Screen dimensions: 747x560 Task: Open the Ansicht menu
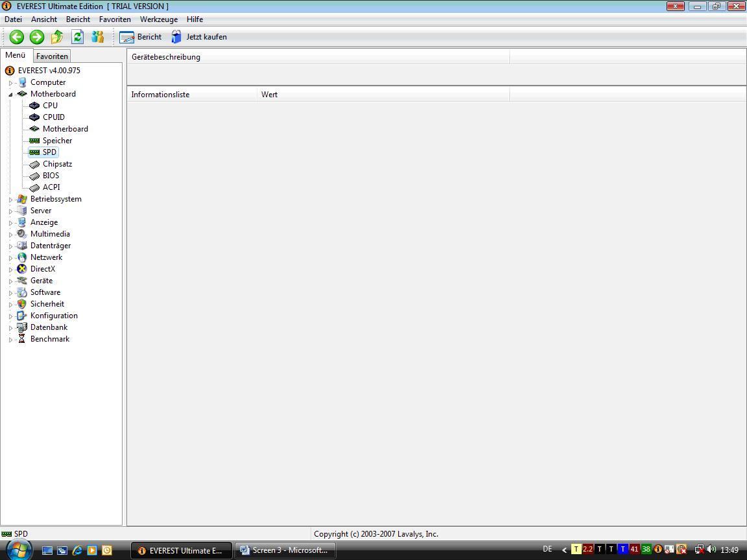tap(44, 19)
